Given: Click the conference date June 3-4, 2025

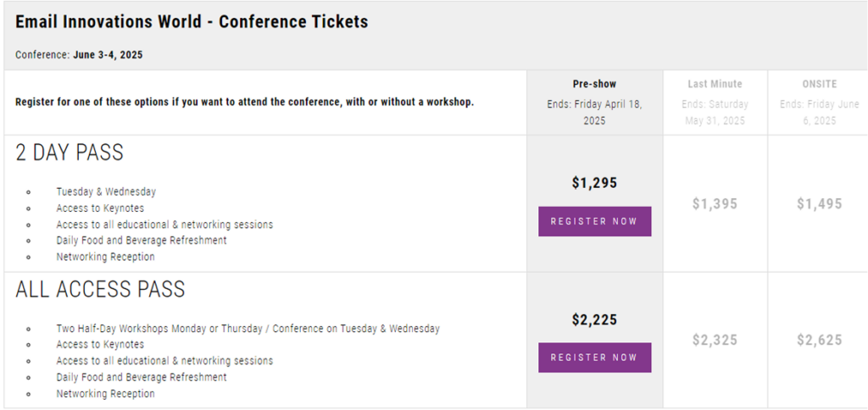Looking at the screenshot, I should (x=108, y=55).
